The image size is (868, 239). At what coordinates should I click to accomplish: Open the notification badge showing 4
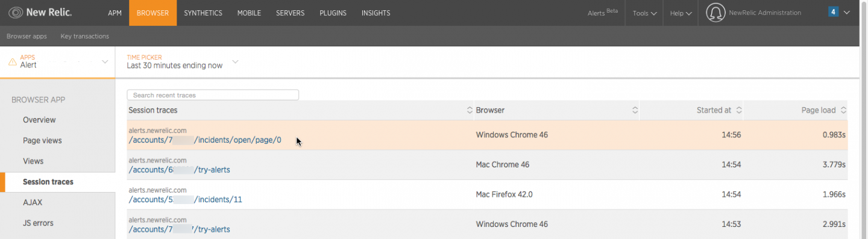point(833,12)
